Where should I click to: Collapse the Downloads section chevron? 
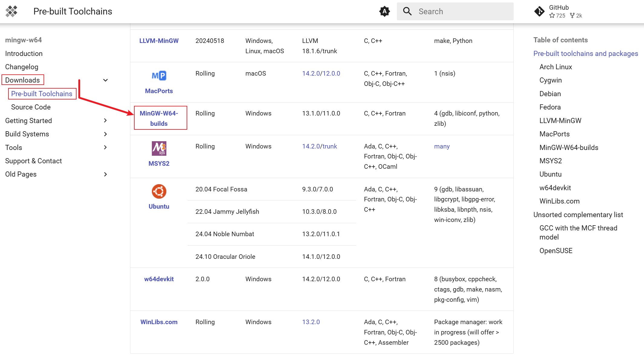[105, 80]
